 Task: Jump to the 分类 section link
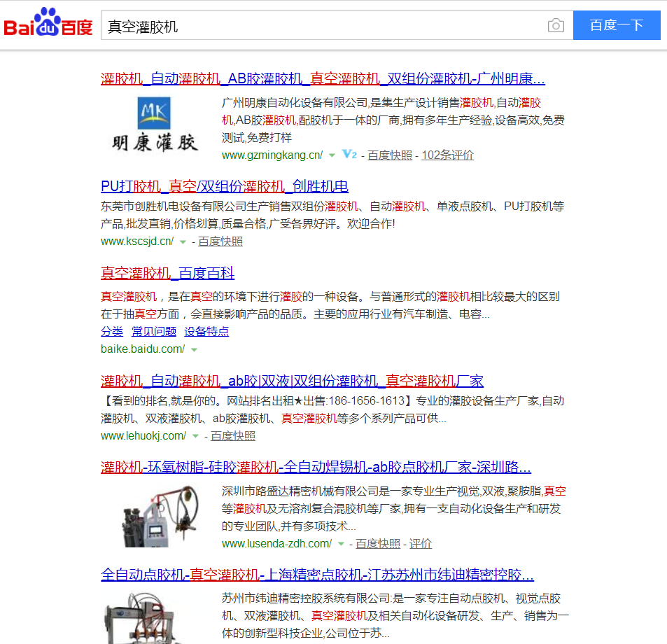(112, 332)
